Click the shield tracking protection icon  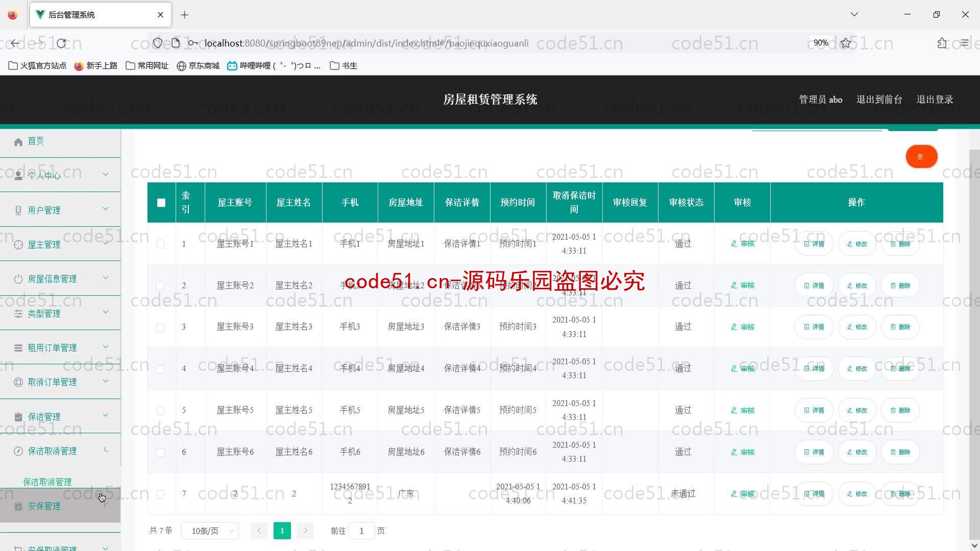158,43
